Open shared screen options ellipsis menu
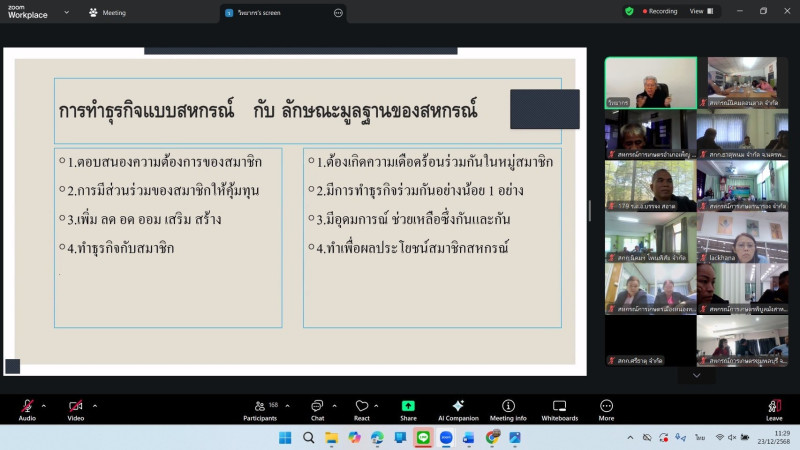800x450 pixels. (x=338, y=13)
